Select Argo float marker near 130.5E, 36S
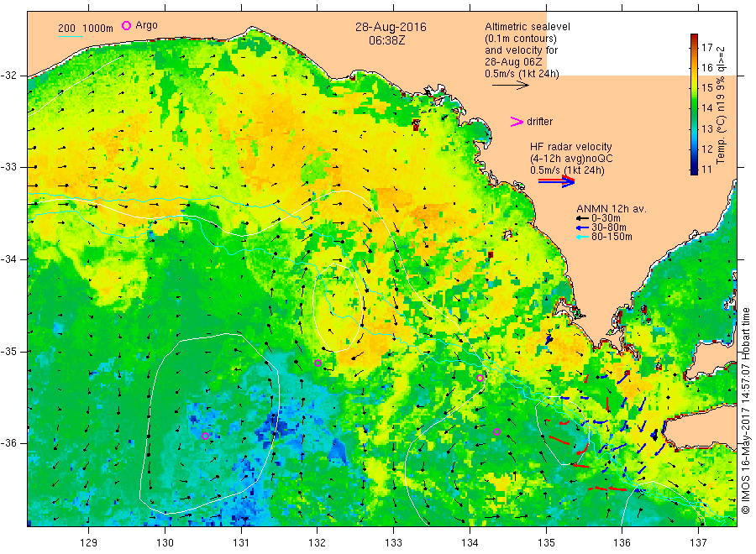This screenshot has height=554, width=756. click(205, 436)
